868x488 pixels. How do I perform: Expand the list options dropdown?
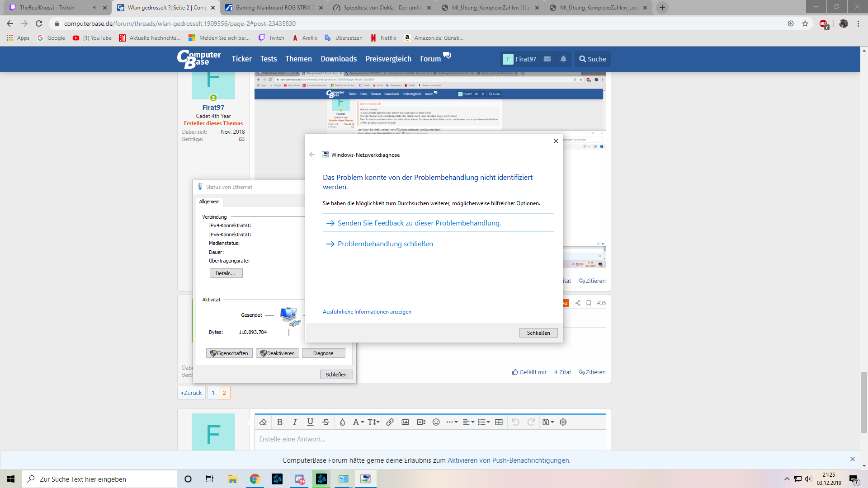[484, 422]
